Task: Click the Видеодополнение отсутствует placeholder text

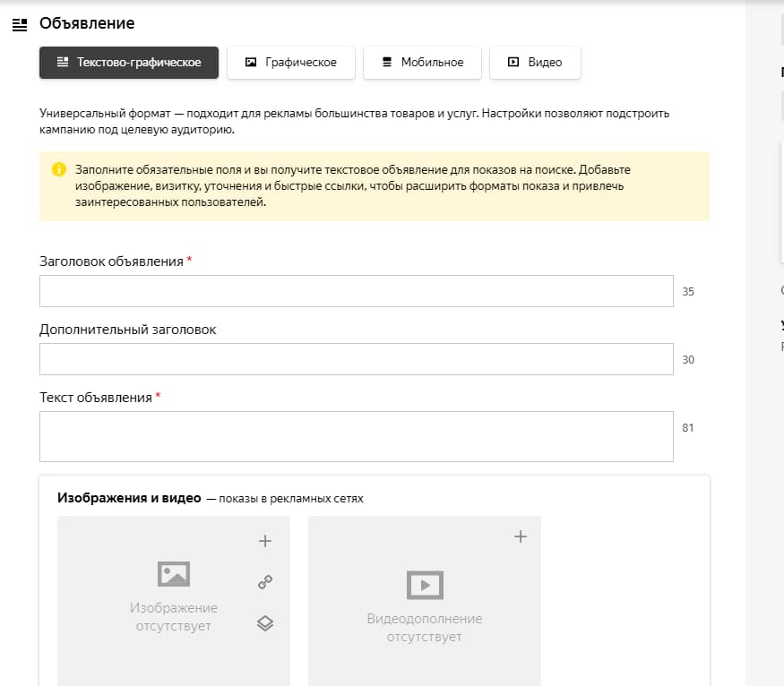Action: pos(425,628)
